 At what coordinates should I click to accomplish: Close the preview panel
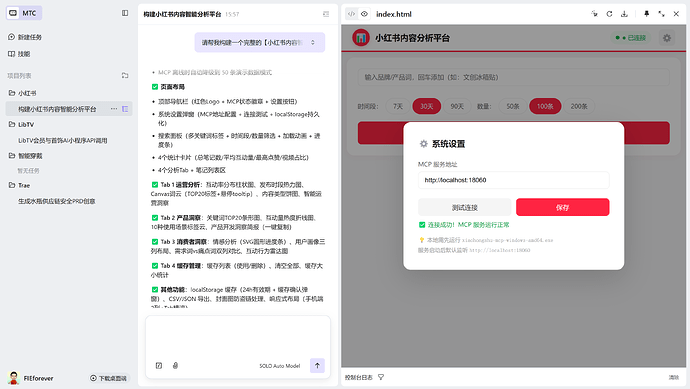(x=676, y=14)
